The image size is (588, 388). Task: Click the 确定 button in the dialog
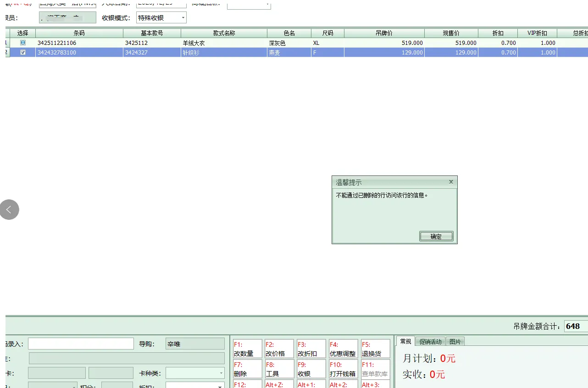click(x=436, y=236)
